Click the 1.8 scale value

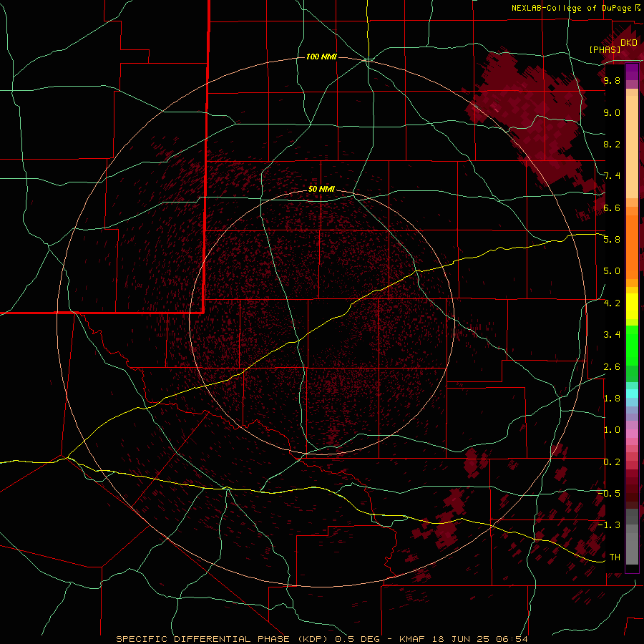click(x=612, y=399)
